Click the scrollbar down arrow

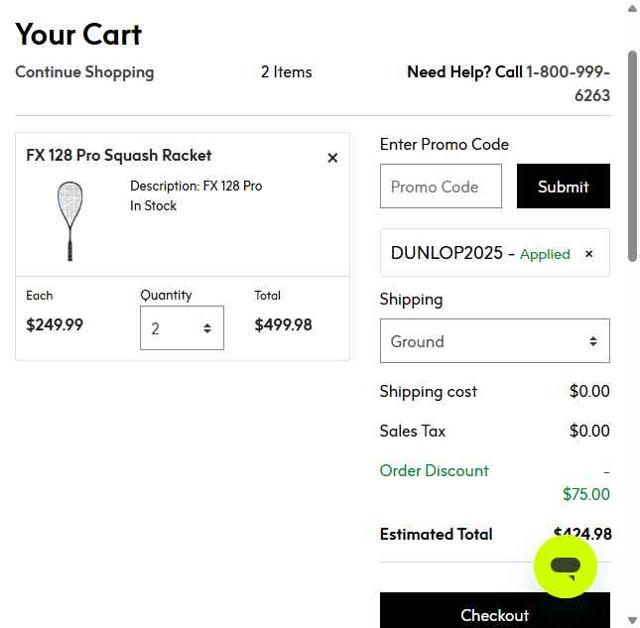[632, 620]
